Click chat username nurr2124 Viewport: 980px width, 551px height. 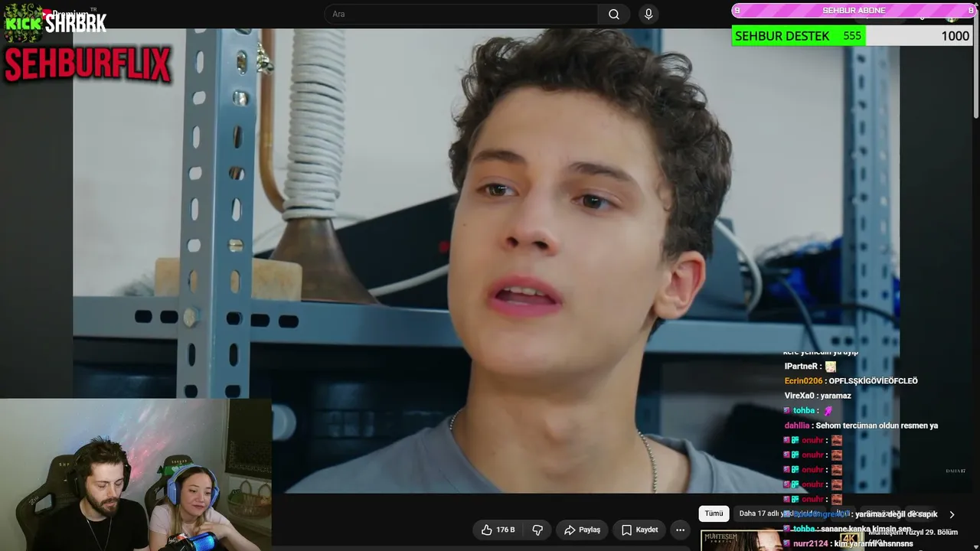[x=811, y=543]
